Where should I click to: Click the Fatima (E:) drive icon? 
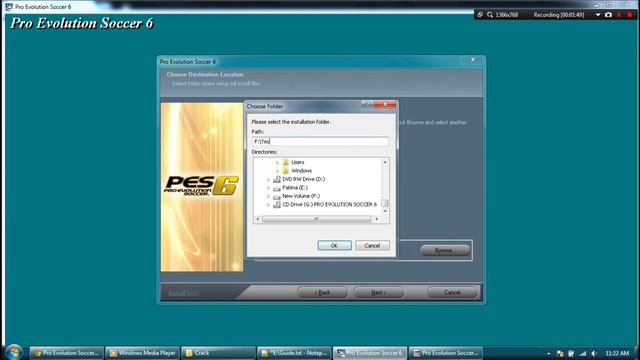tap(277, 188)
